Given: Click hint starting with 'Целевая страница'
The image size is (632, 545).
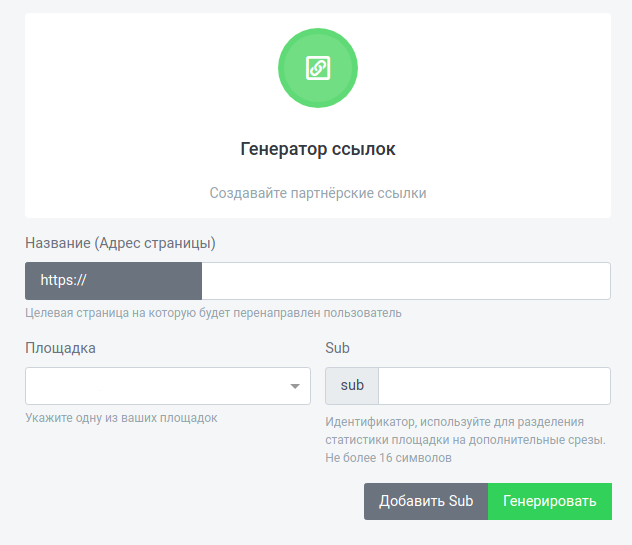Looking at the screenshot, I should tap(213, 313).
